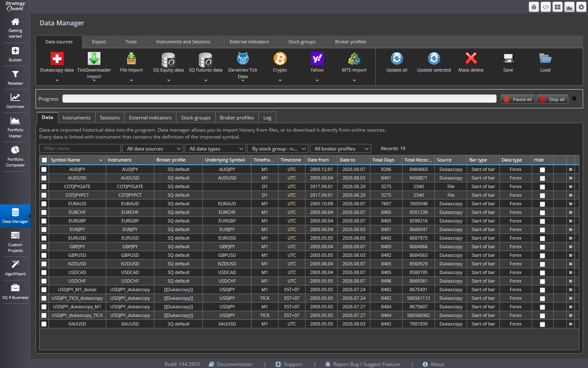Open code editor icon in top bar
Image resolution: width=588 pixels, height=368 pixels.
(x=546, y=7)
